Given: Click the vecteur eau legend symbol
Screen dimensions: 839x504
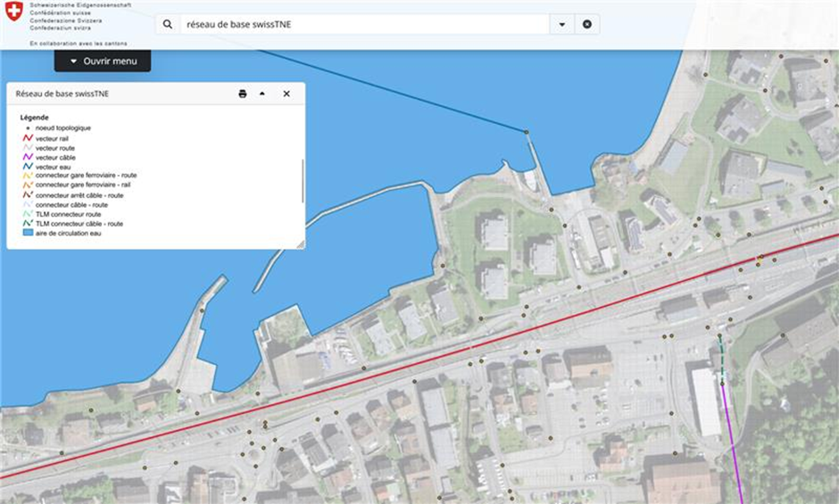Looking at the screenshot, I should click(x=28, y=166).
